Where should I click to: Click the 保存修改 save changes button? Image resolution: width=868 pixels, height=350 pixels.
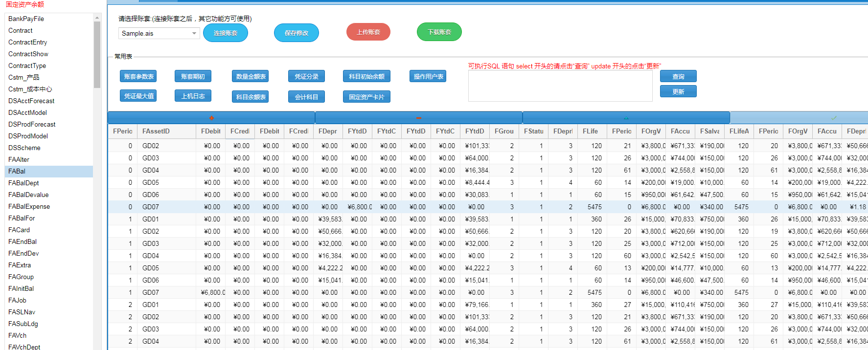[297, 33]
